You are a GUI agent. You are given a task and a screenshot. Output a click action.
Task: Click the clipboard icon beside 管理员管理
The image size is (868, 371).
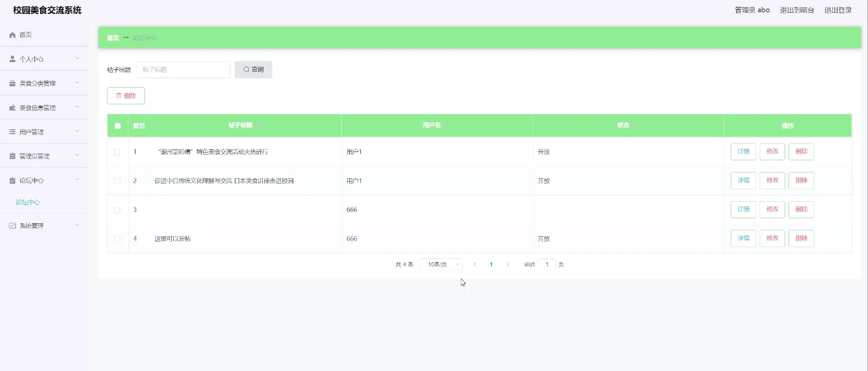point(12,156)
